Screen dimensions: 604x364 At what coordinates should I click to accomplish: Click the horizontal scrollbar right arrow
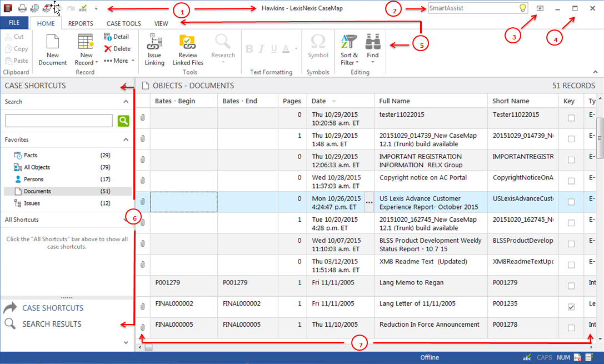tap(591, 347)
